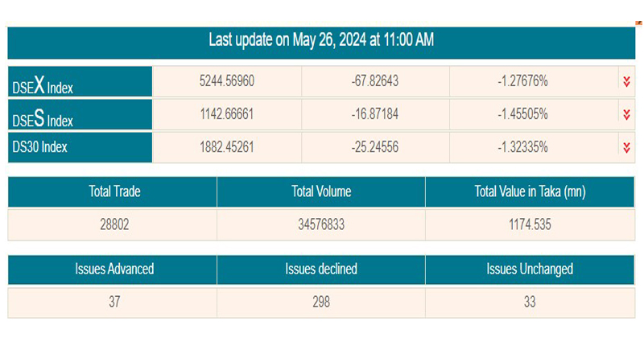Click the red down-arrow icon for DSEX Index
The width and height of the screenshot is (644, 362).
[625, 81]
